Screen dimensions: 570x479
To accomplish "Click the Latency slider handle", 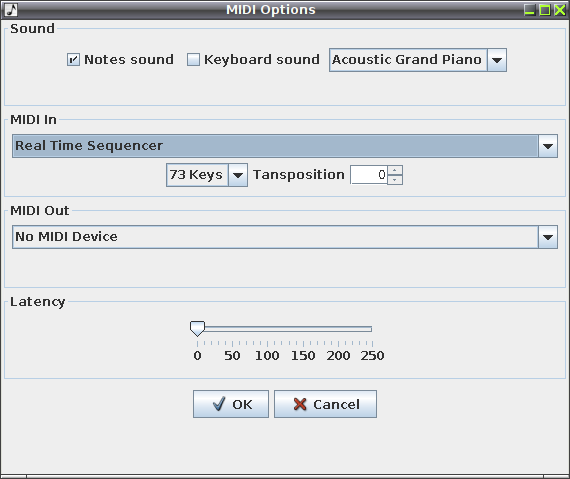I will point(197,329).
